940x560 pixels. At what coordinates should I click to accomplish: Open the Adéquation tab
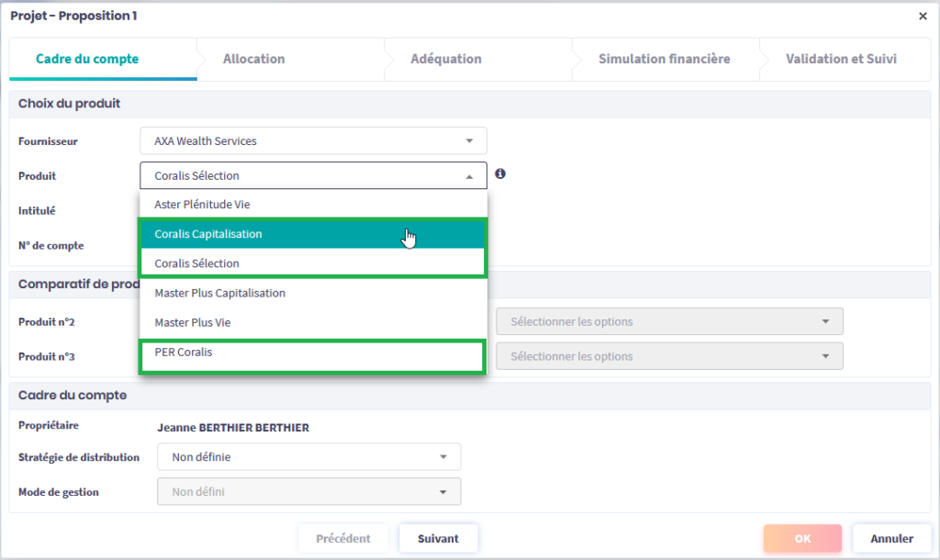446,59
